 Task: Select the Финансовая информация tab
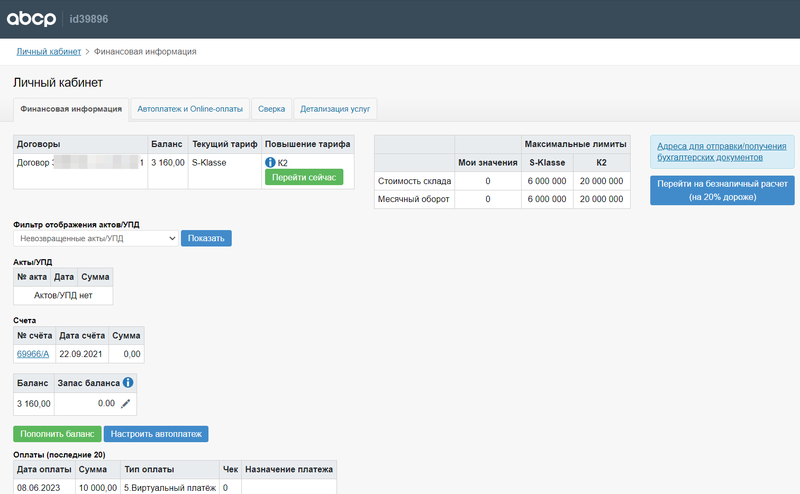(71, 108)
